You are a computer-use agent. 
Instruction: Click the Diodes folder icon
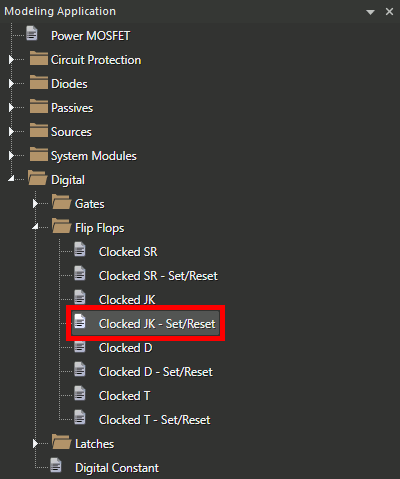click(39, 82)
